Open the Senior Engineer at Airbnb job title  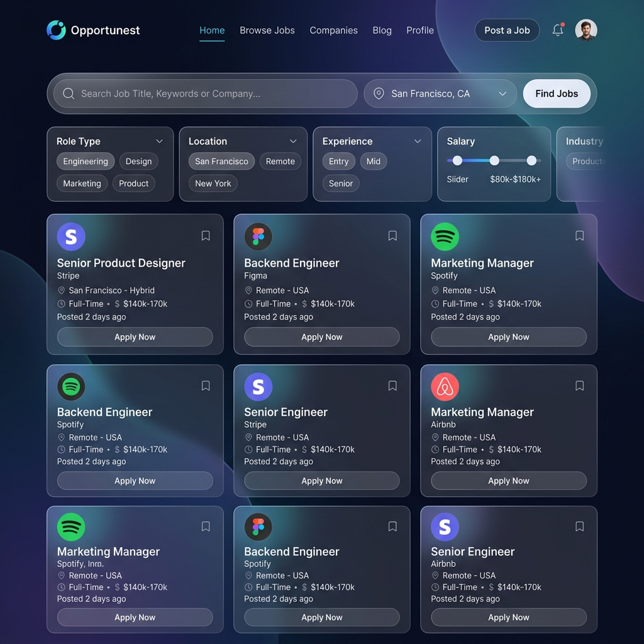472,552
